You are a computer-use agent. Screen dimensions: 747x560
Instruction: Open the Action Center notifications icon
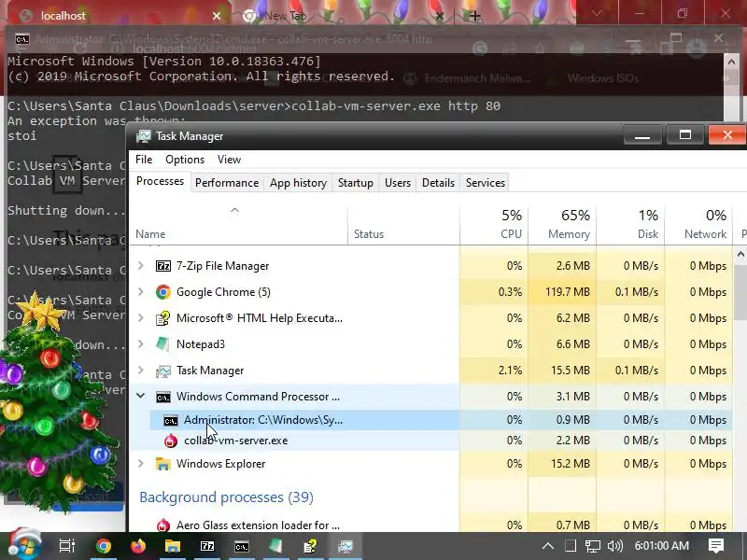(716, 546)
